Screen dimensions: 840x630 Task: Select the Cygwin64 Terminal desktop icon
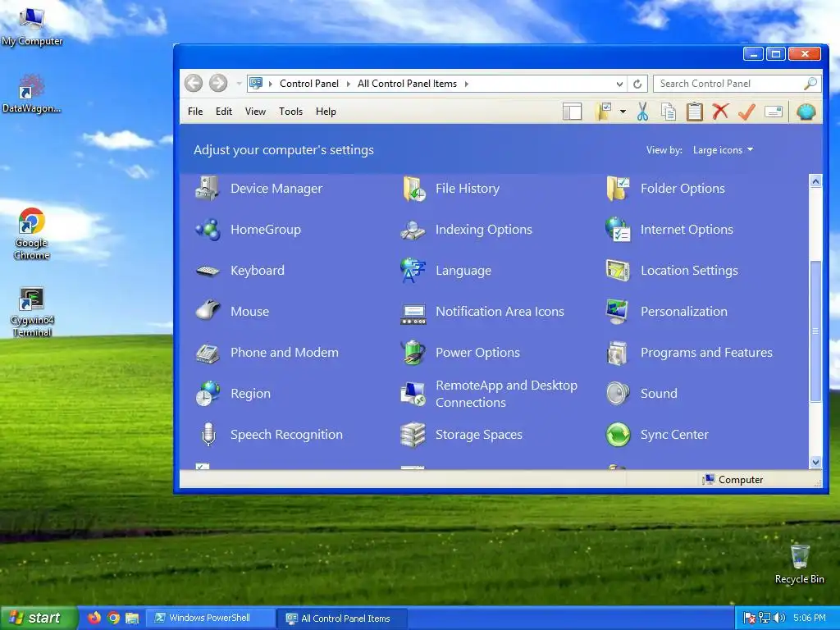[32, 313]
